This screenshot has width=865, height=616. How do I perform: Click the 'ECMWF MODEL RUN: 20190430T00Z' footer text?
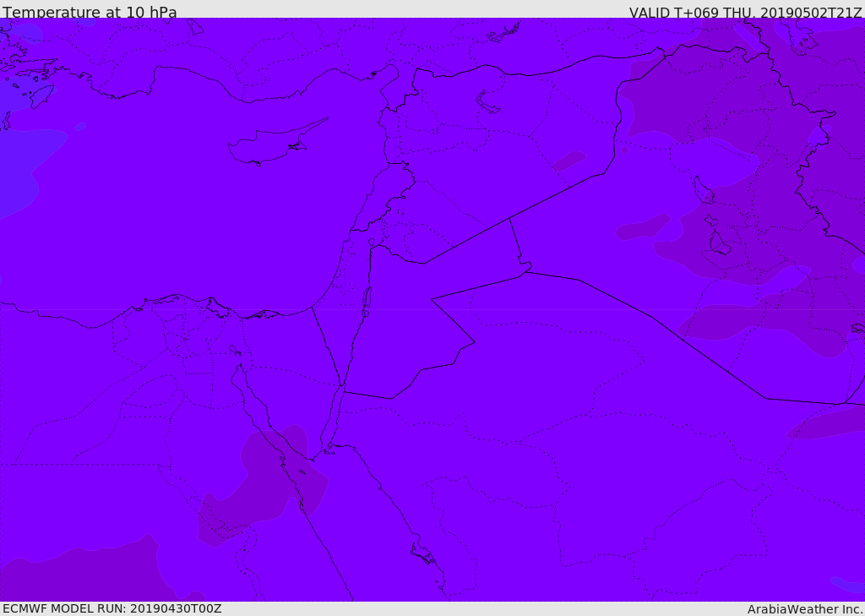pos(112,608)
